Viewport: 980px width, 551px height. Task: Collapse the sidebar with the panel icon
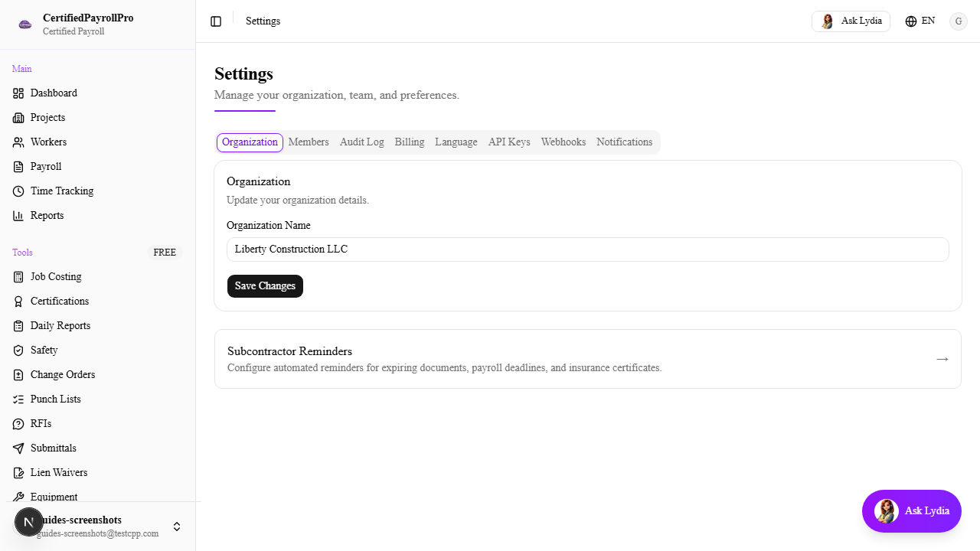pos(216,21)
